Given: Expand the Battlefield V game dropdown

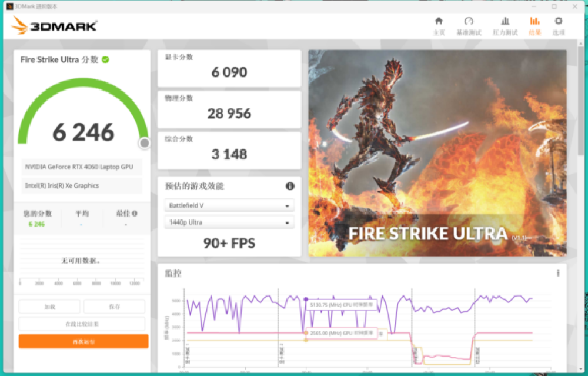Looking at the screenshot, I should tap(229, 206).
